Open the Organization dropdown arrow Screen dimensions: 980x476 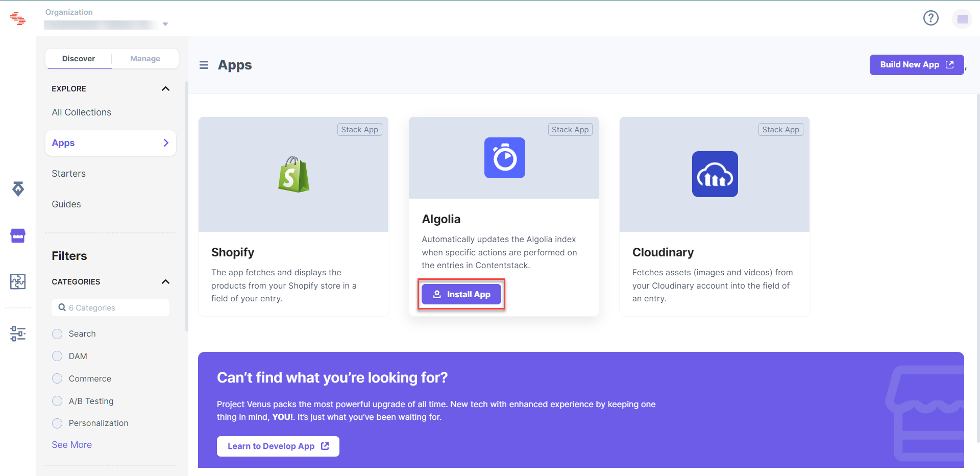tap(165, 24)
